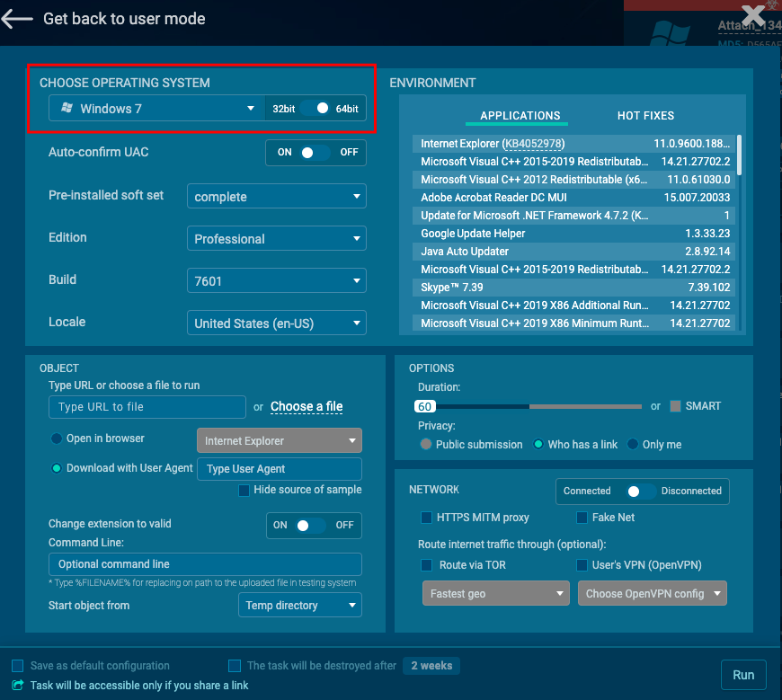Select the Google Update Helper row
782x700 pixels.
click(x=573, y=234)
